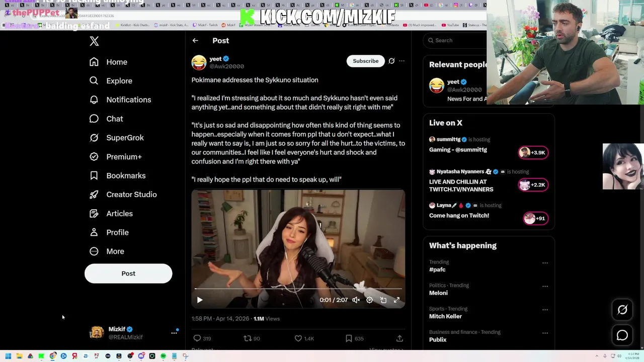Click the YouTube bookmark in bookmarks bar

450,25
